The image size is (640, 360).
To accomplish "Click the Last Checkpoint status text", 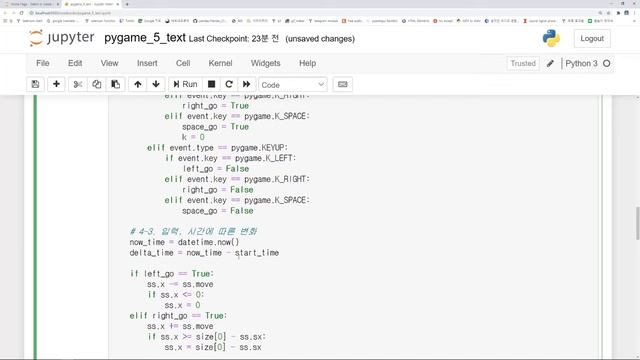I will (x=234, y=39).
